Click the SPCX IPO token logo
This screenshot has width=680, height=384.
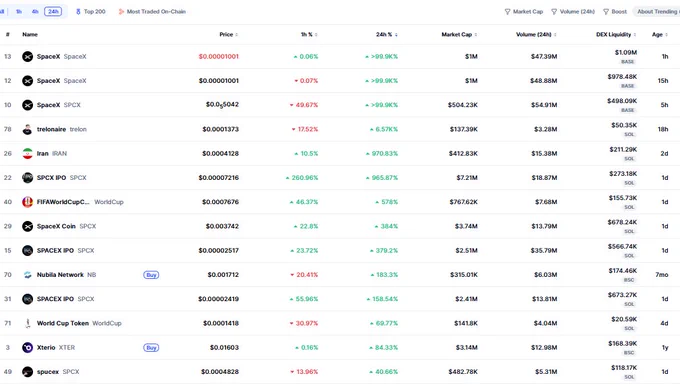(27, 177)
